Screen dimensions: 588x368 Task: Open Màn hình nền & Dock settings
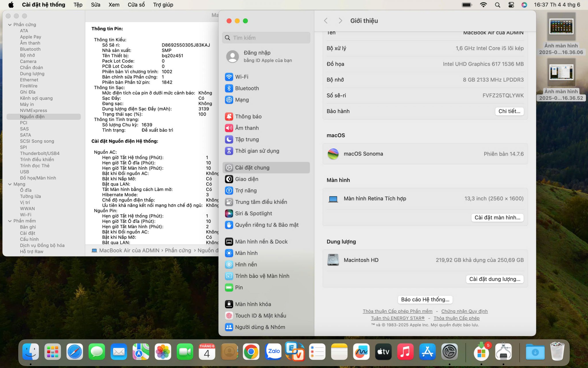click(266, 241)
